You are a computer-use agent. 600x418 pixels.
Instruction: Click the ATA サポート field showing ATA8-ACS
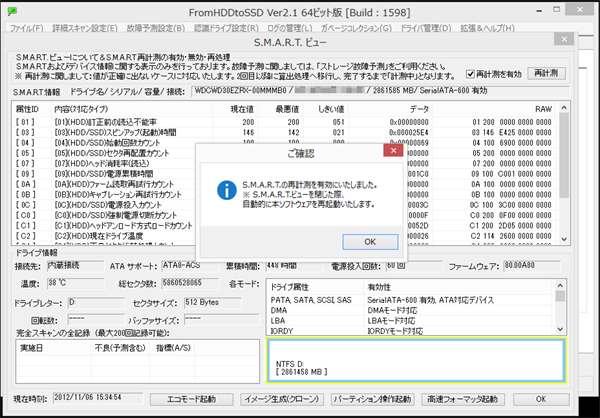[190, 266]
